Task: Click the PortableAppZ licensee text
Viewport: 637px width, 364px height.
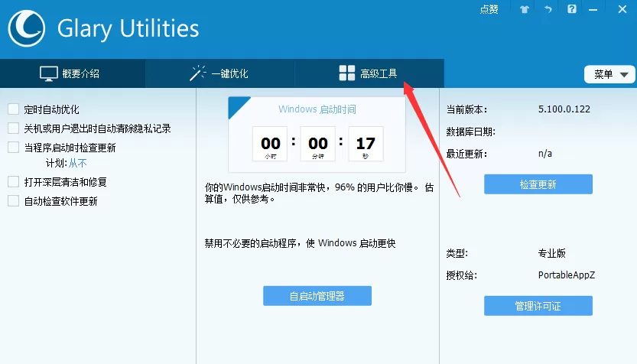Action: point(567,275)
